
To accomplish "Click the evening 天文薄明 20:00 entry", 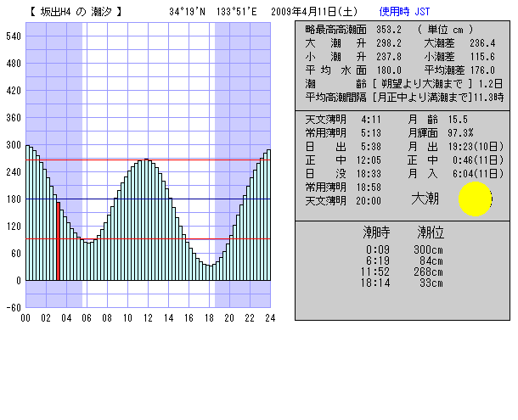I will click(x=343, y=201).
